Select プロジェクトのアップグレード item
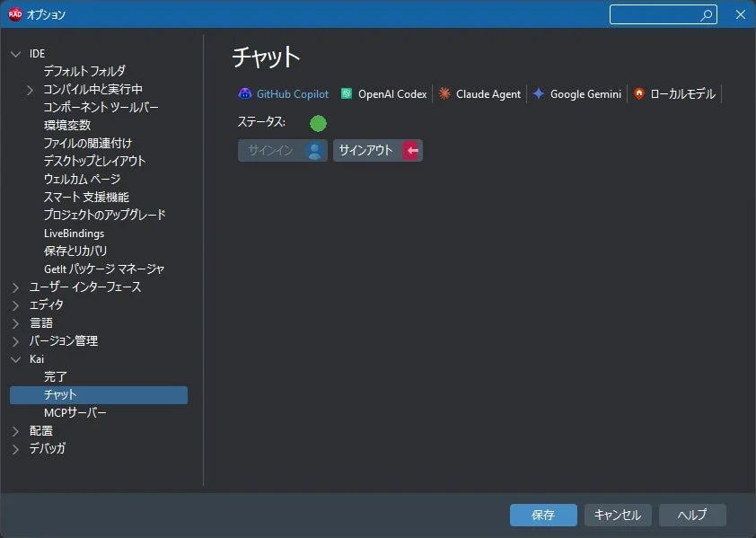The width and height of the screenshot is (756, 538). click(x=105, y=215)
